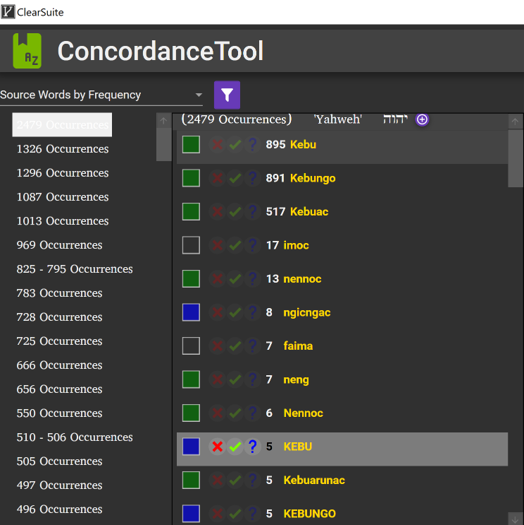
Task: Click the word Kebuarunac in the list
Action: tap(314, 480)
